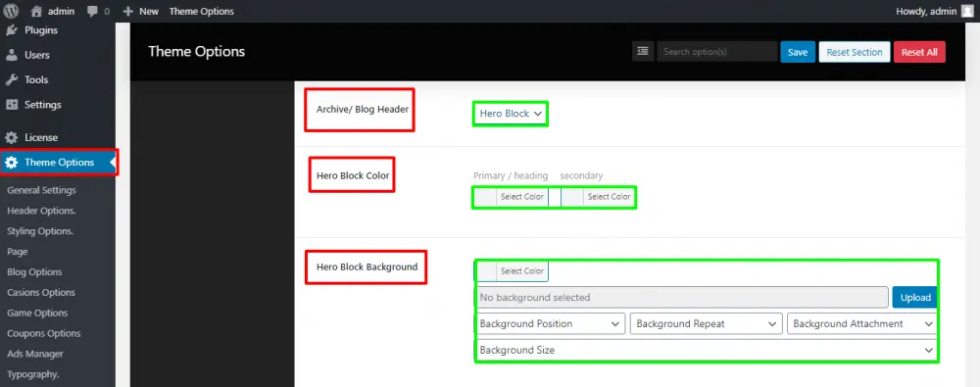980x387 pixels.
Task: Select Hero Block Background color swatch
Action: click(x=486, y=271)
